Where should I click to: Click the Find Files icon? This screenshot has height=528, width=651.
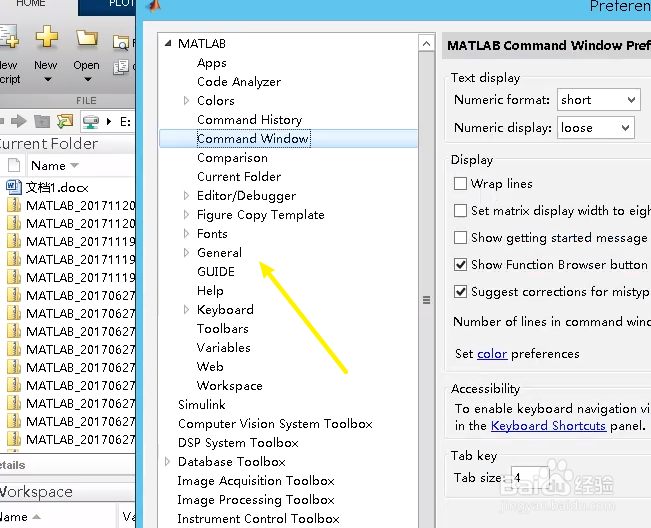121,42
